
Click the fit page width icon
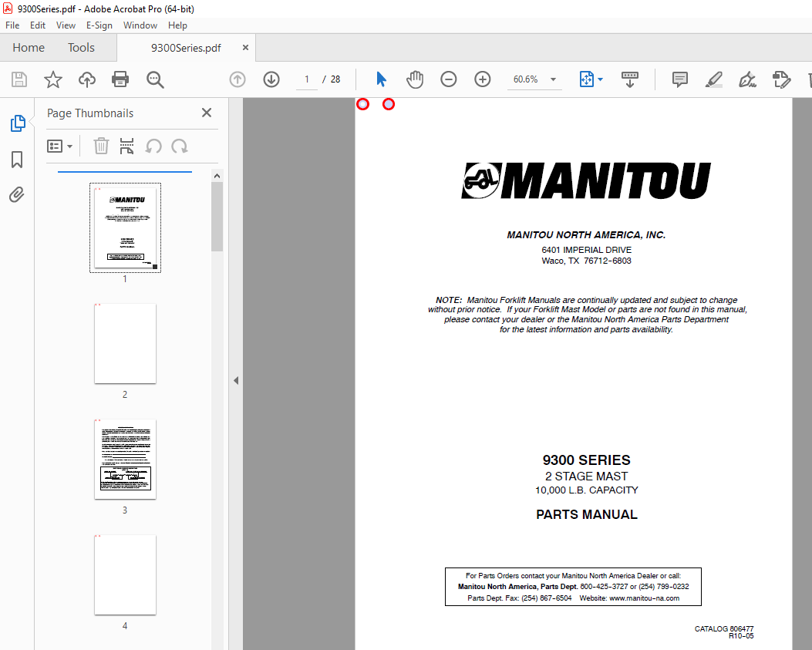[x=586, y=79]
